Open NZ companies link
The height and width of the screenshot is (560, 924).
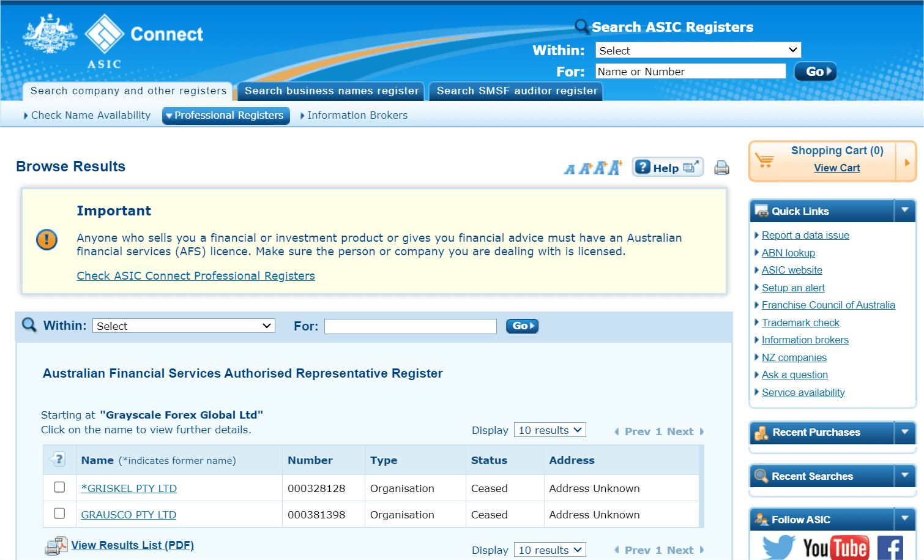click(x=794, y=357)
